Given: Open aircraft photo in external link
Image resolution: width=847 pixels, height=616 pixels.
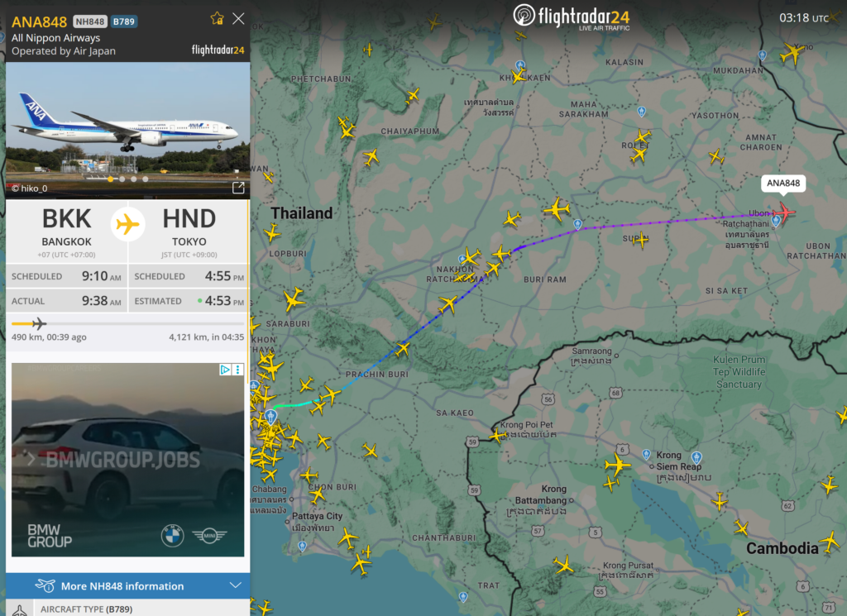Looking at the screenshot, I should (x=238, y=188).
